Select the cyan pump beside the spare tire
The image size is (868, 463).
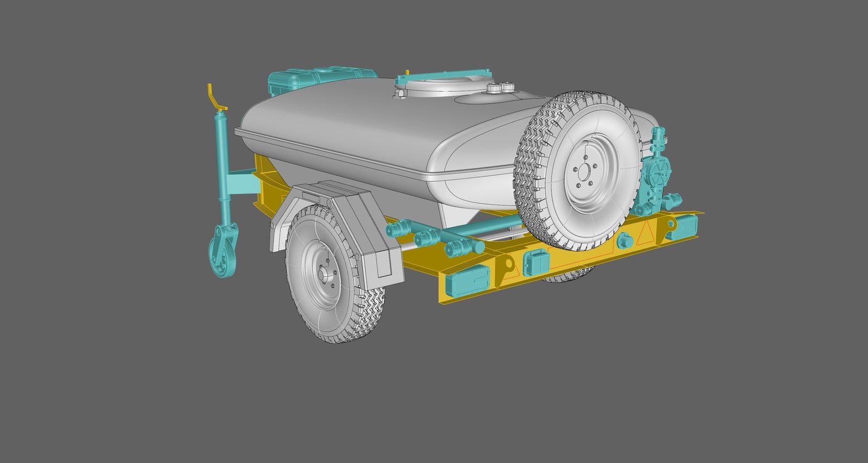tap(659, 173)
